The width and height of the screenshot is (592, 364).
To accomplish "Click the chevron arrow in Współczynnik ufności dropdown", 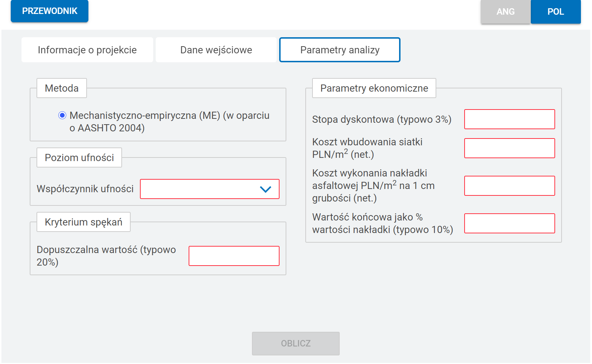I will (265, 189).
